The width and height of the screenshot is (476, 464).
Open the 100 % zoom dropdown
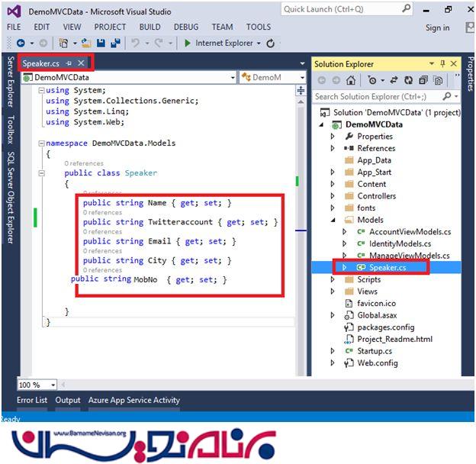click(53, 385)
